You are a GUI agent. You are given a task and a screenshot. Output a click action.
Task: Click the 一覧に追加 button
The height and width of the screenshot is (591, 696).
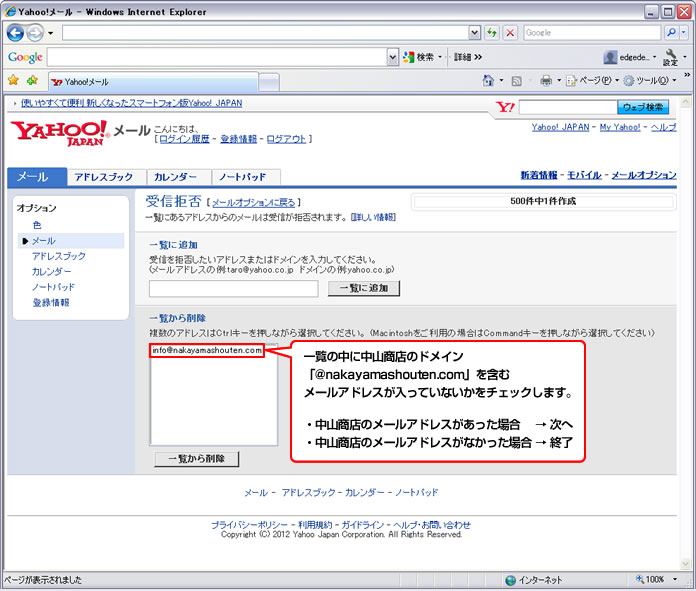pyautogui.click(x=364, y=288)
